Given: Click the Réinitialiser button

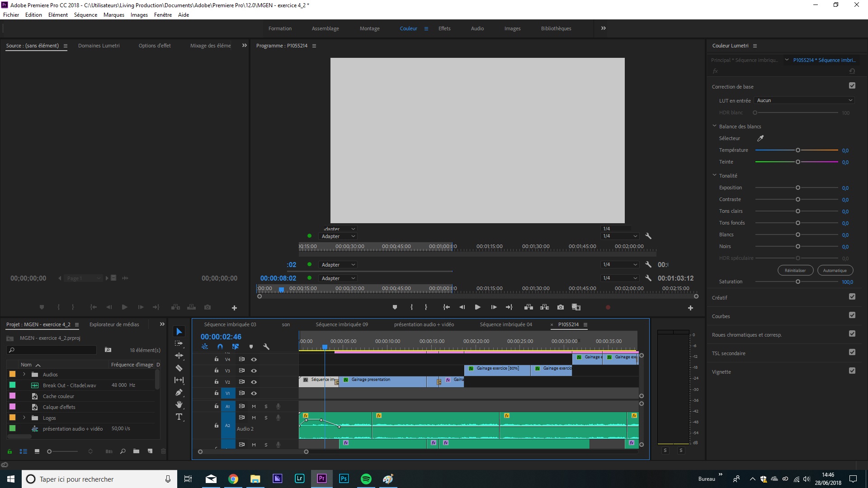Looking at the screenshot, I should pos(795,271).
